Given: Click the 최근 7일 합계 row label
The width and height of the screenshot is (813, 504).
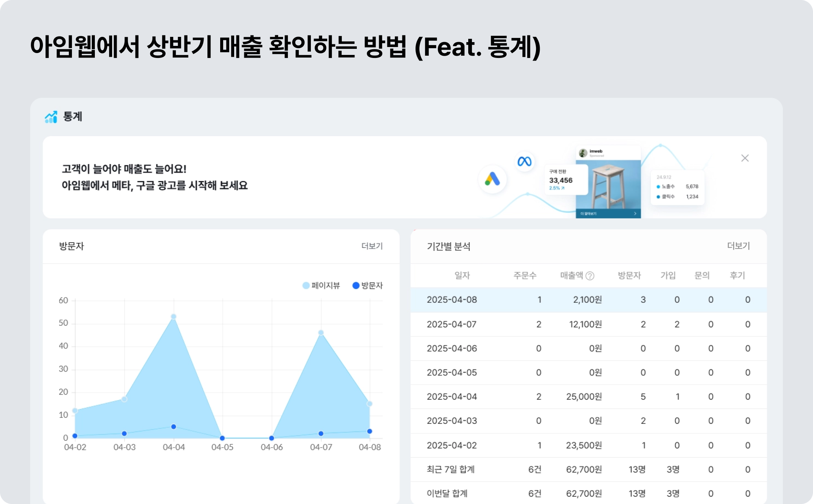Looking at the screenshot, I should click(x=451, y=469).
